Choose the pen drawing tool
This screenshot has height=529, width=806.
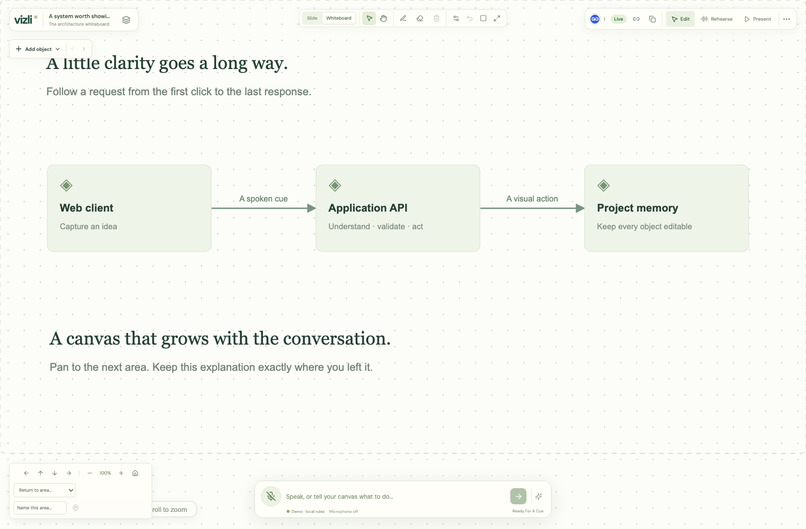[x=403, y=19]
